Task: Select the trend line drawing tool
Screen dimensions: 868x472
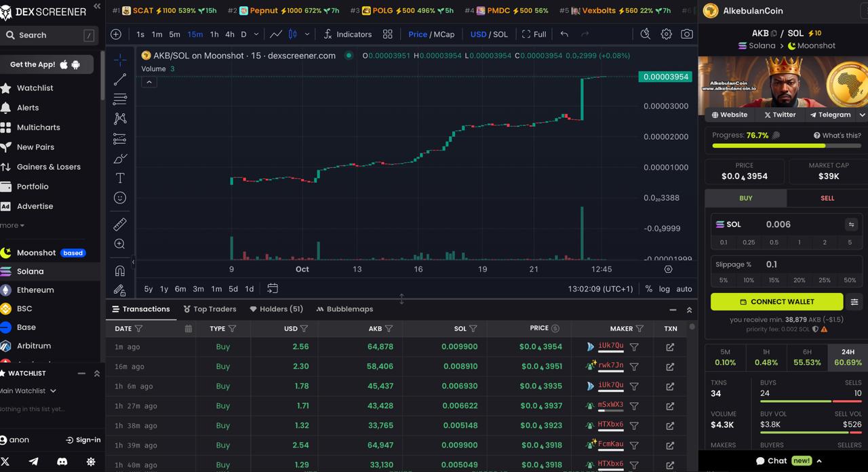Action: [x=120, y=79]
